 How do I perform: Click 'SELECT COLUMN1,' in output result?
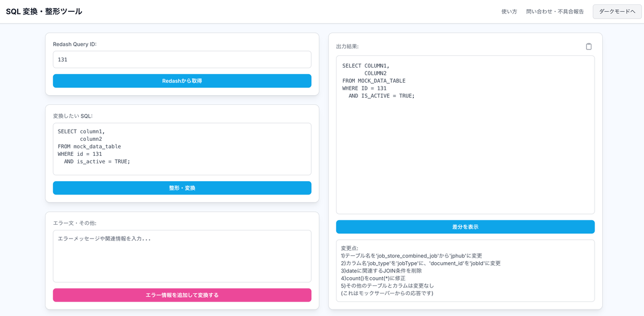pos(365,66)
